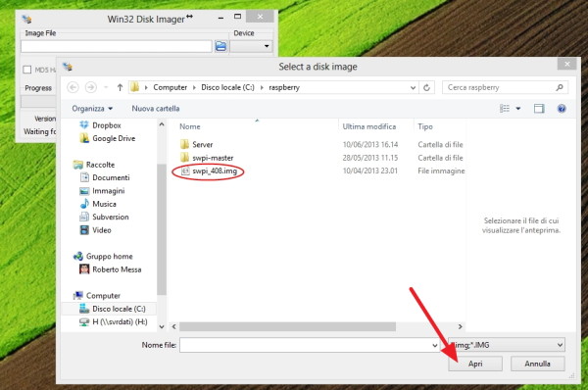The width and height of the screenshot is (588, 390).
Task: Click the swpi_408.img file icon
Action: tap(185, 171)
